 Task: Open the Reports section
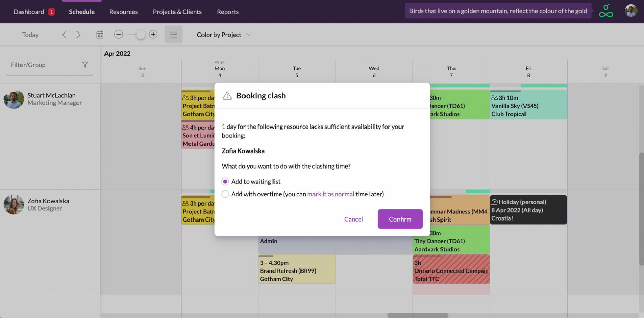tap(227, 11)
